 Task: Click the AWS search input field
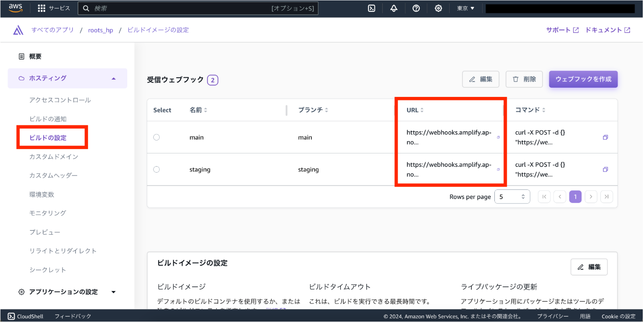[180, 8]
